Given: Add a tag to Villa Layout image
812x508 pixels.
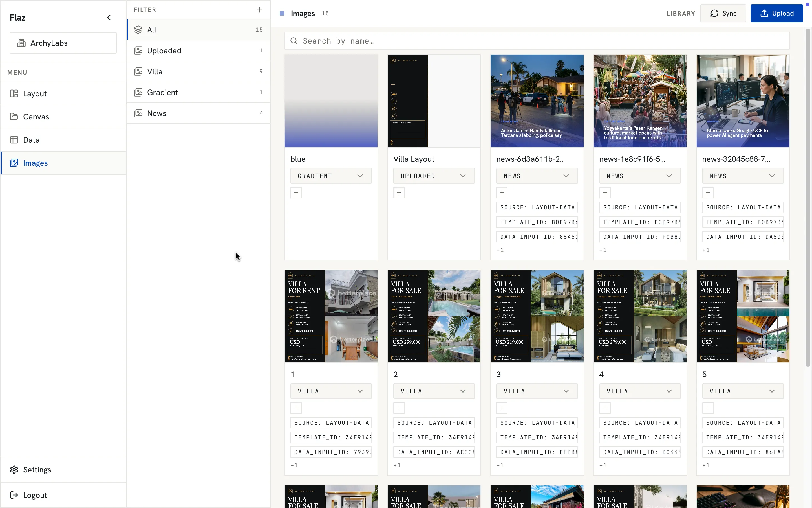Looking at the screenshot, I should click(x=399, y=193).
